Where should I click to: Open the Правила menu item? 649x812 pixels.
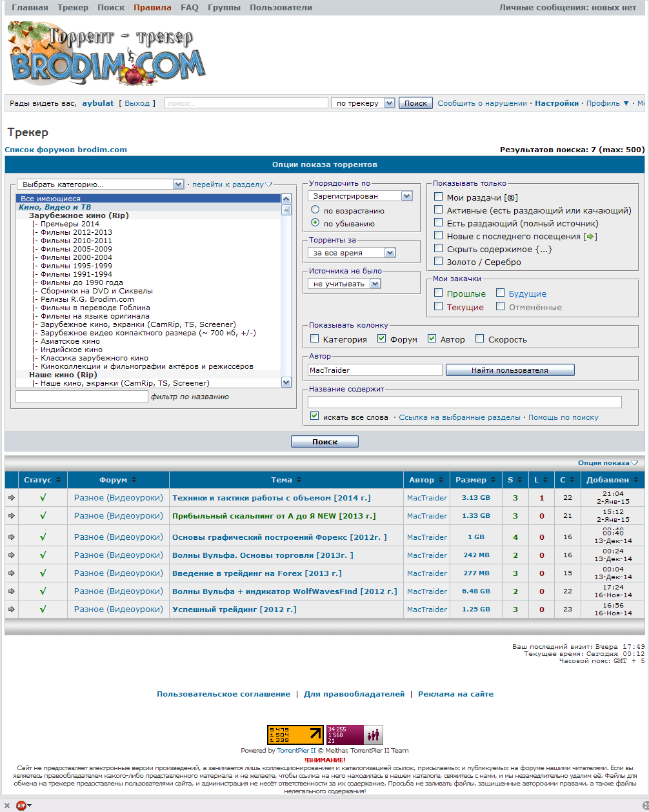[x=152, y=8]
